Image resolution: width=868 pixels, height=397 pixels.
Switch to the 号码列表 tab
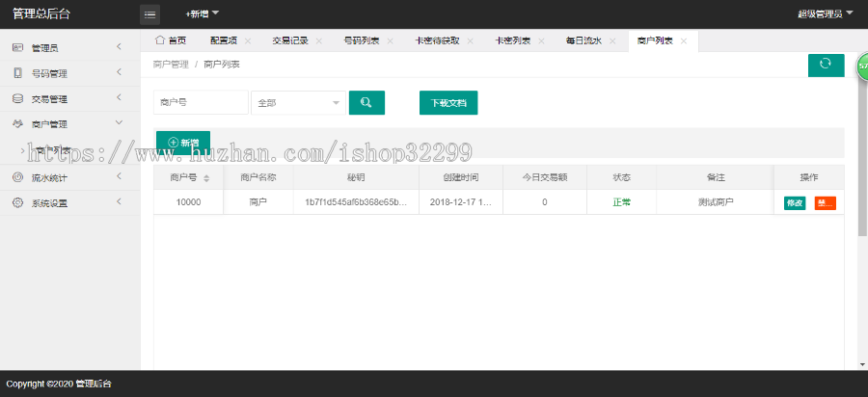pos(362,40)
